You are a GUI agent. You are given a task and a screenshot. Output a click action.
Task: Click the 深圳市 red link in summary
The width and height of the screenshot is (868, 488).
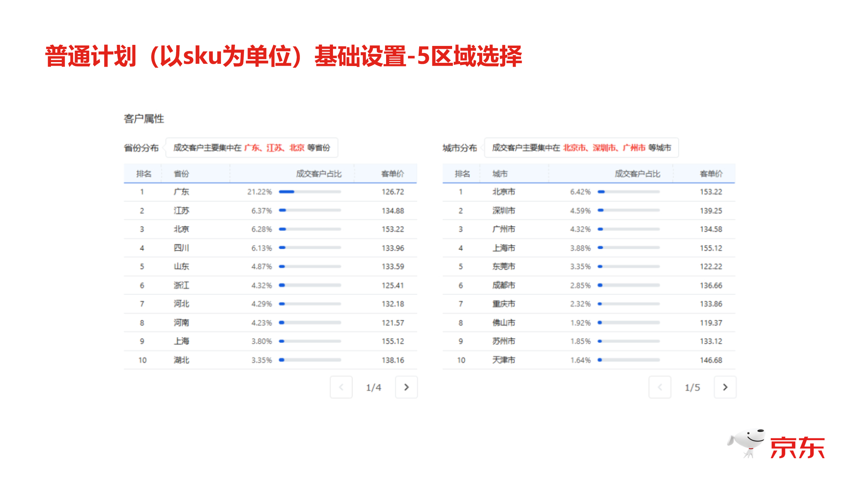(604, 147)
